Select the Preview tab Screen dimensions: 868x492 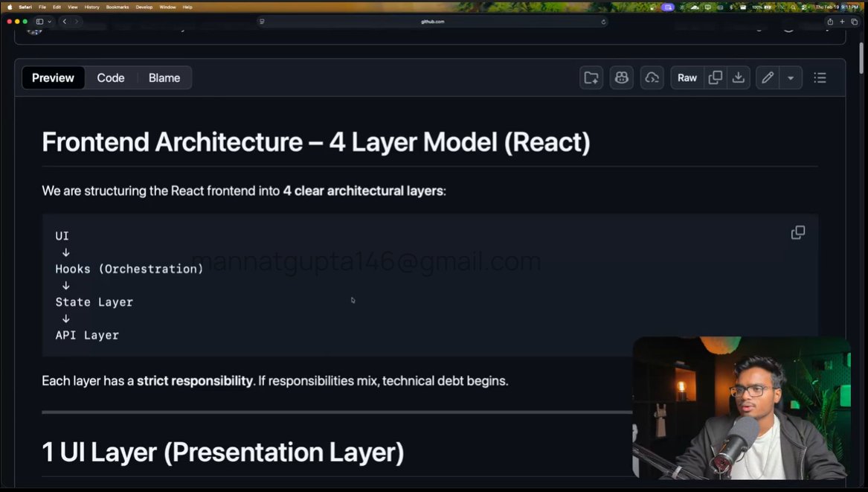click(x=53, y=77)
